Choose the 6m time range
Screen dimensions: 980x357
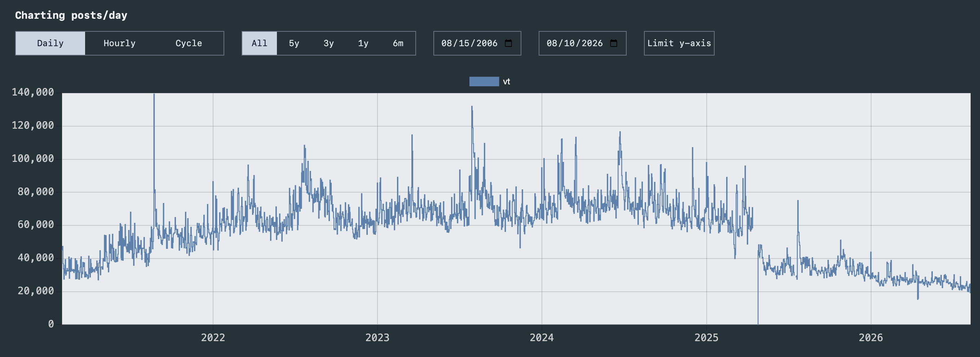[398, 43]
